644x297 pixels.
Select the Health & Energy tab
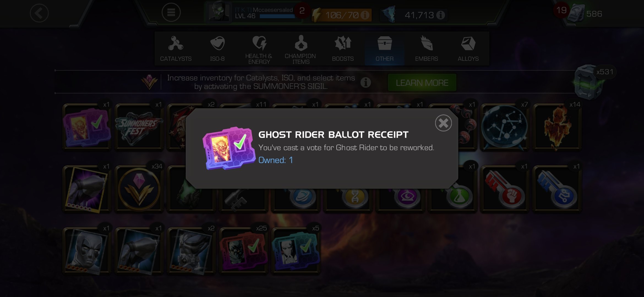259,49
